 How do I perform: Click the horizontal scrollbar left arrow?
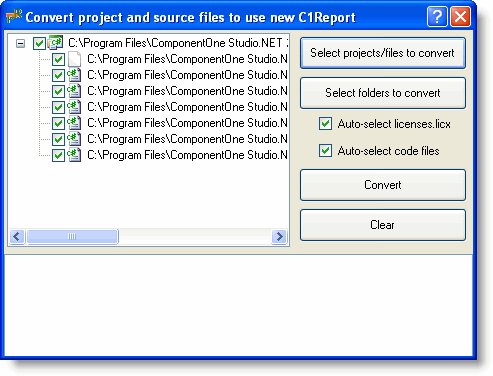tap(17, 237)
